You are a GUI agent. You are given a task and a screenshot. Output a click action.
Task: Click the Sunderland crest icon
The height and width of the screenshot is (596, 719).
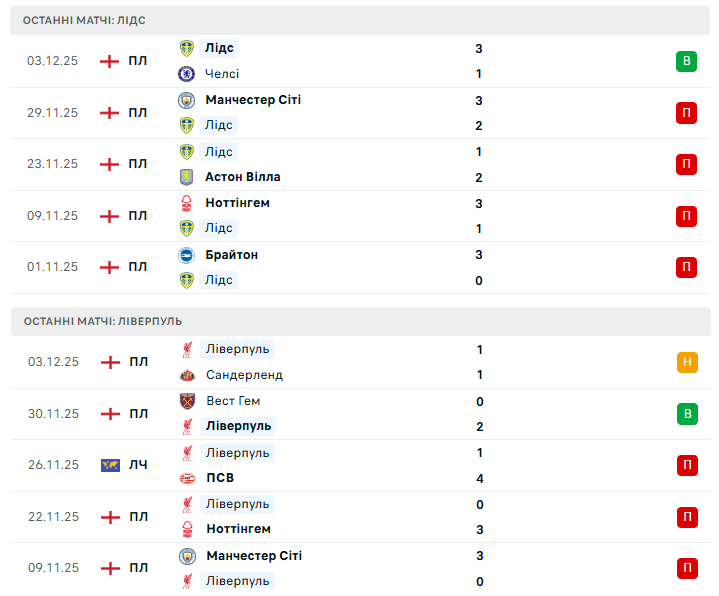pyautogui.click(x=186, y=375)
